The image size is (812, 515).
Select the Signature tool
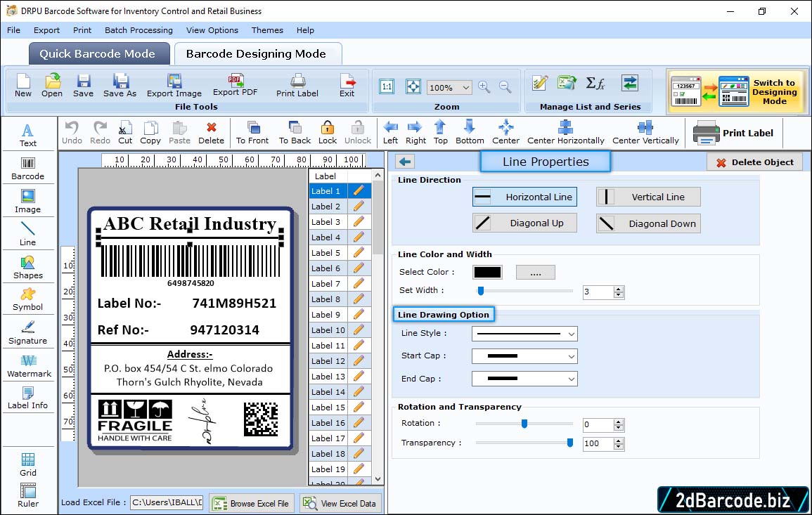click(28, 333)
